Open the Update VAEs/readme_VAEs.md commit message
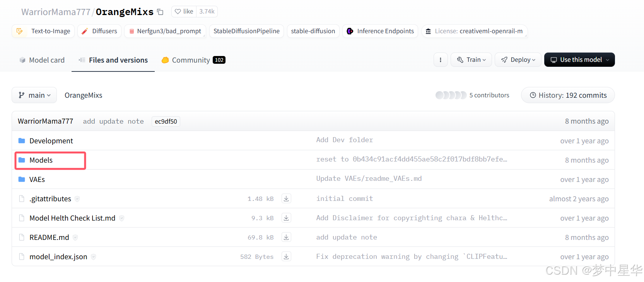Image resolution: width=644 pixels, height=282 pixels. [369, 178]
